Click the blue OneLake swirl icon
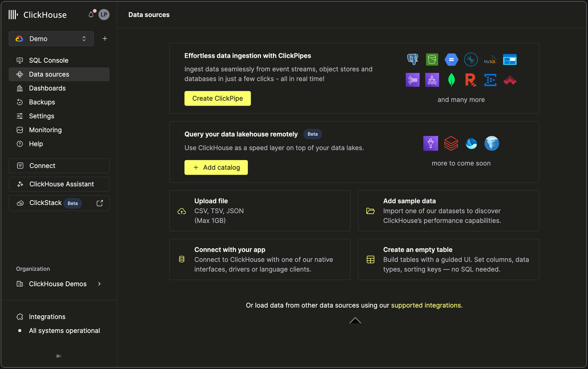 [472, 143]
